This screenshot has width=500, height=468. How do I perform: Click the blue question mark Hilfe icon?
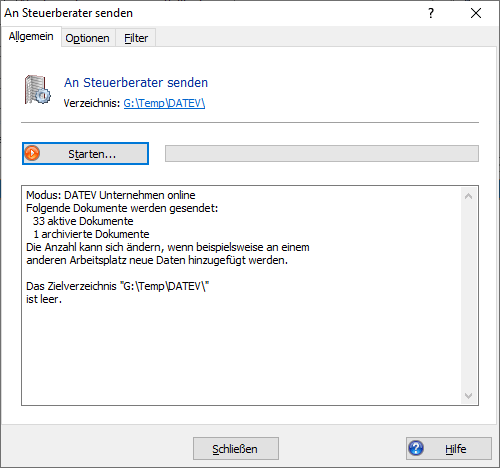[x=416, y=448]
